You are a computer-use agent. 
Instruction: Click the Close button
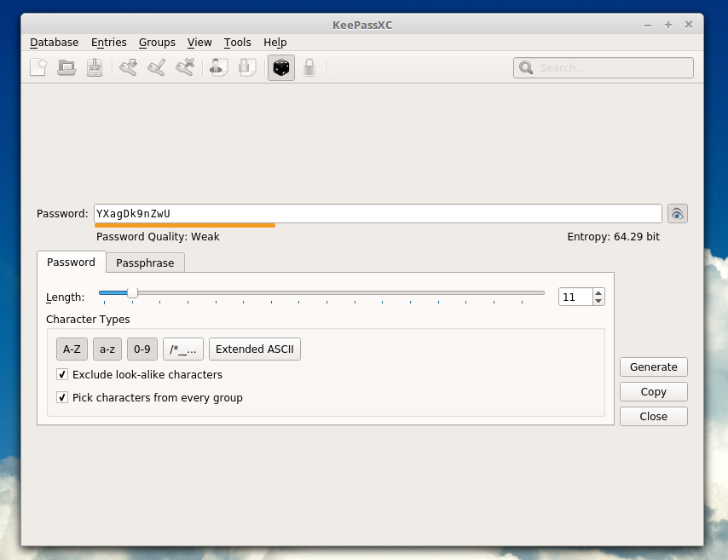[x=654, y=416]
